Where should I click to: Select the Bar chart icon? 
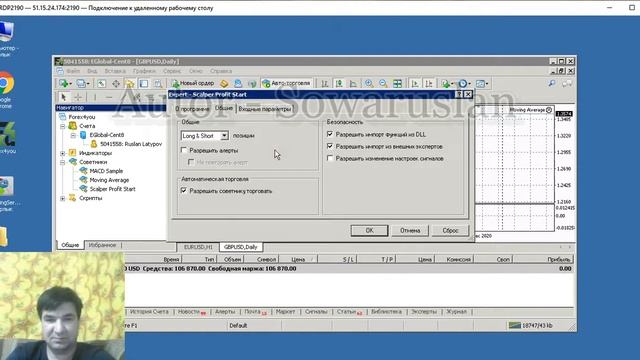coord(325,84)
